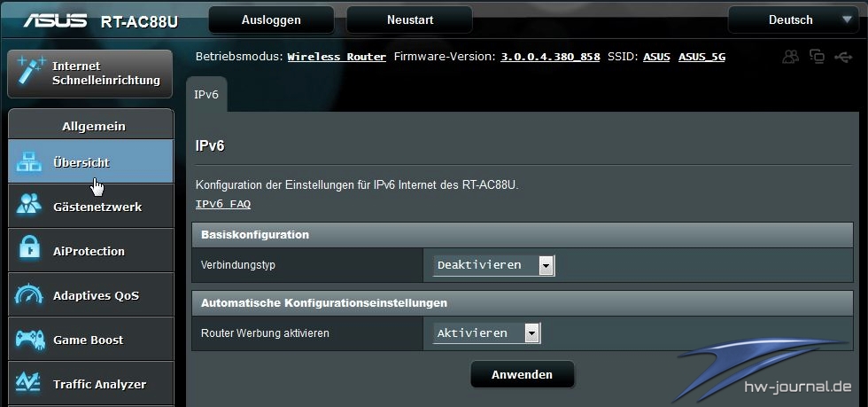This screenshot has height=407, width=868.
Task: Open the Verbindungstyp dropdown
Action: [x=493, y=265]
